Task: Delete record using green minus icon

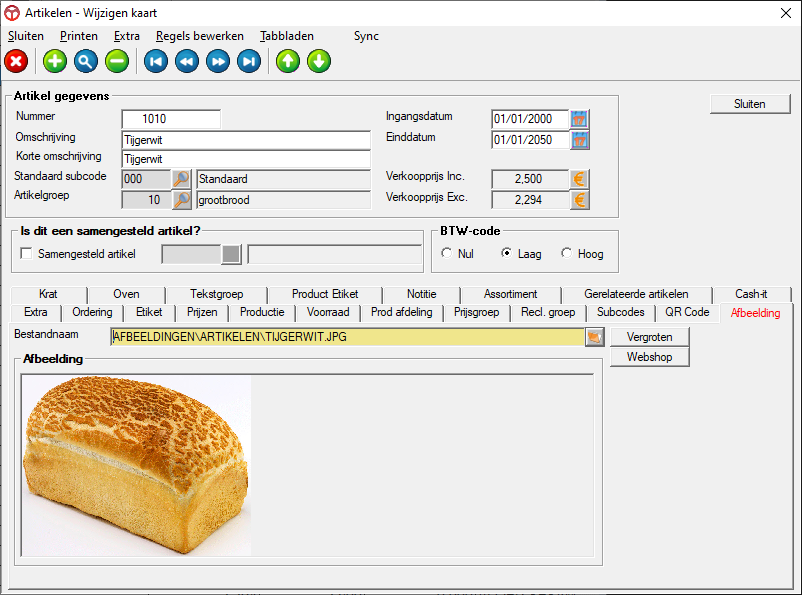Action: 117,61
